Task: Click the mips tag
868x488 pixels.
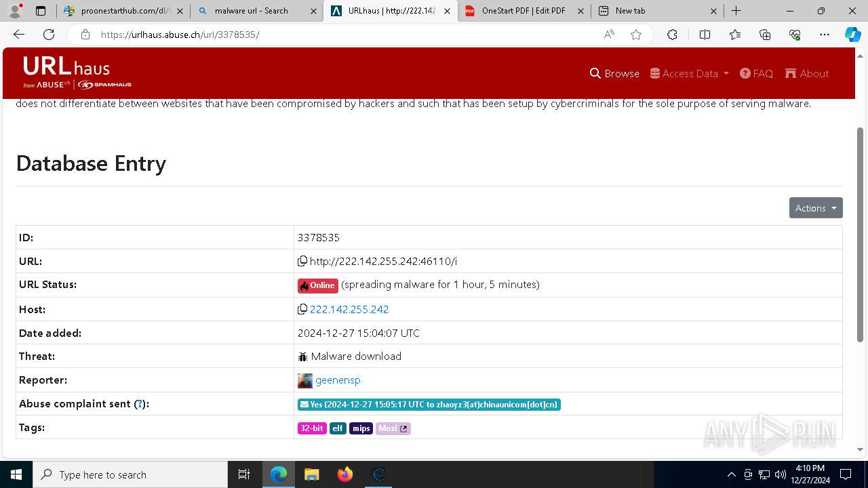Action: 361,428
